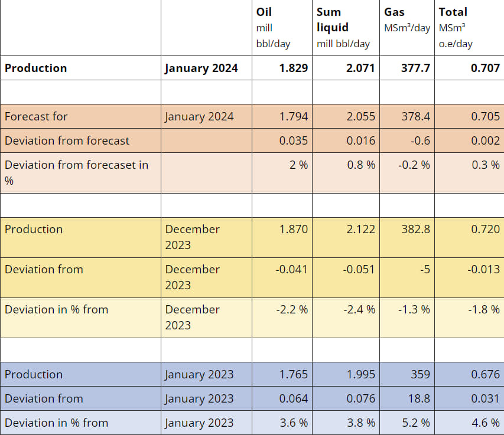This screenshot has width=504, height=435.
Task: Click the Oil mill bbl/day column header
Action: [x=273, y=28]
